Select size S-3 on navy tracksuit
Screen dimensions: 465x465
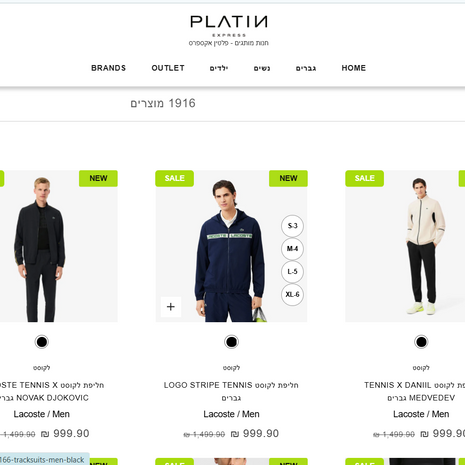[x=292, y=226]
